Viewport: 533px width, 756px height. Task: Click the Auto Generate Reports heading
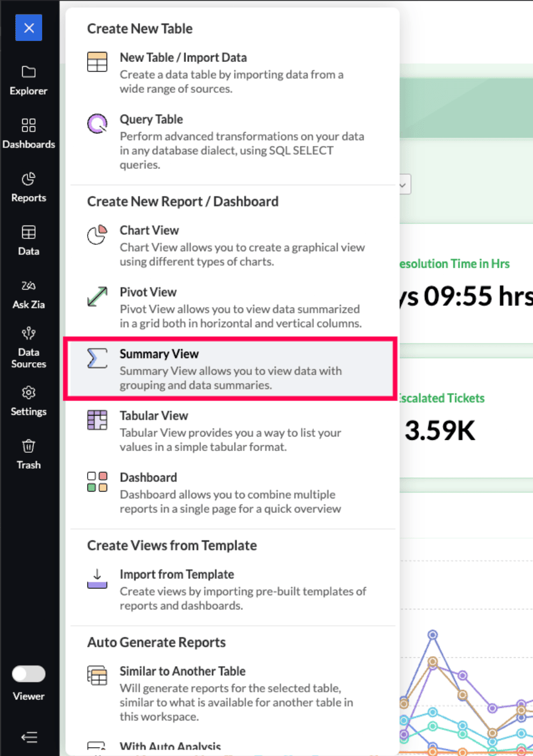pyautogui.click(x=157, y=643)
